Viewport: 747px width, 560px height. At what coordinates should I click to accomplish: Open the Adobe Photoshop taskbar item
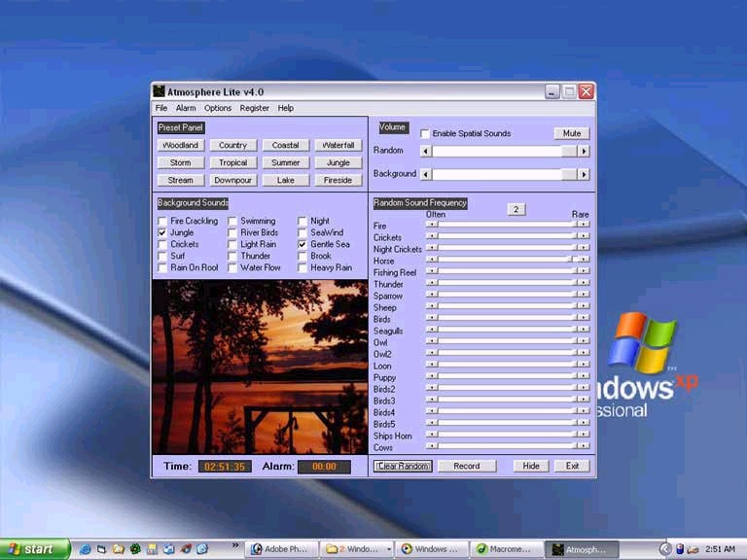(280, 549)
